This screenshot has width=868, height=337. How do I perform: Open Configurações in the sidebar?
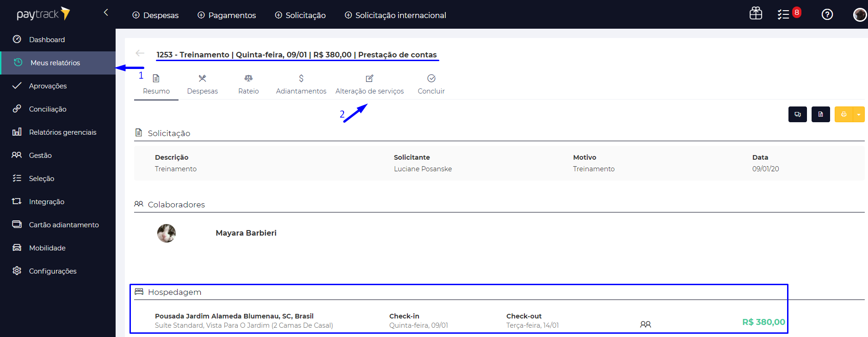(58, 271)
